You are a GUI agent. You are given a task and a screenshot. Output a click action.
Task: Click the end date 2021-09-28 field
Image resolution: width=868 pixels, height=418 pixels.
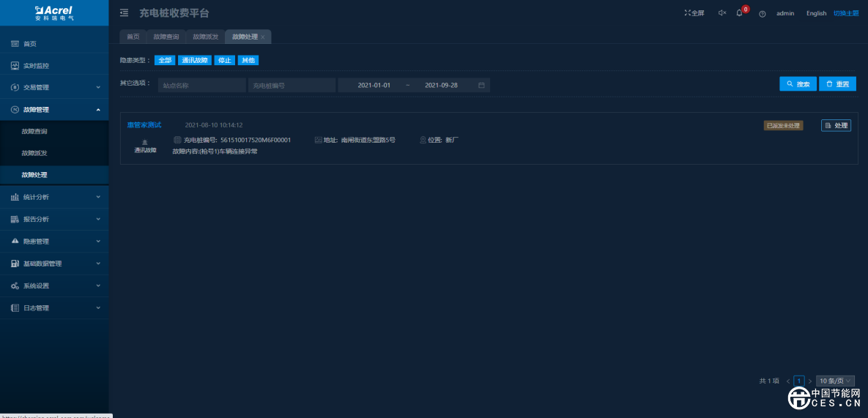441,85
